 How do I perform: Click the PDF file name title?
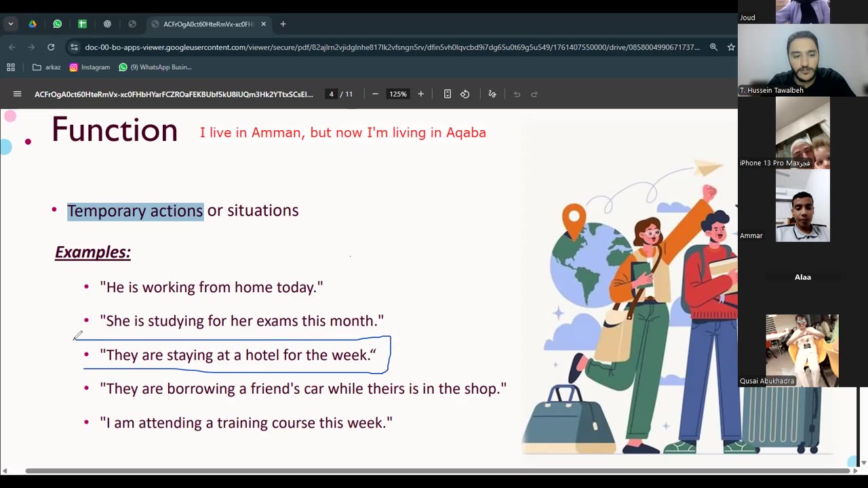coord(174,94)
